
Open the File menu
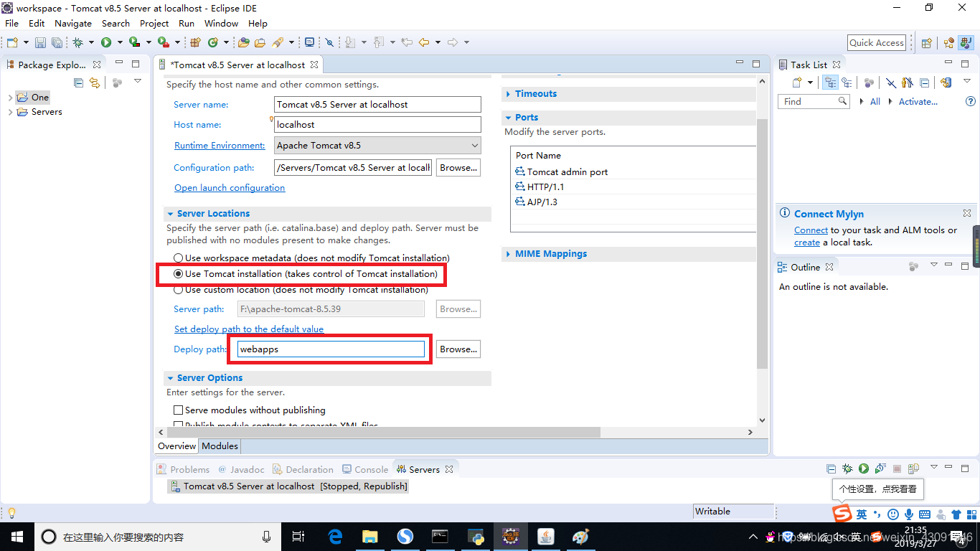[x=11, y=23]
